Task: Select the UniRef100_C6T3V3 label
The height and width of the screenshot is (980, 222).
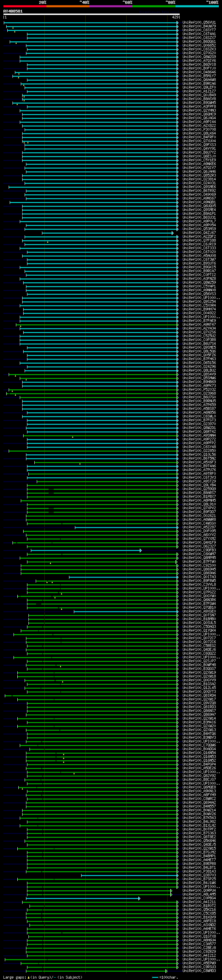Action: click(x=199, y=477)
